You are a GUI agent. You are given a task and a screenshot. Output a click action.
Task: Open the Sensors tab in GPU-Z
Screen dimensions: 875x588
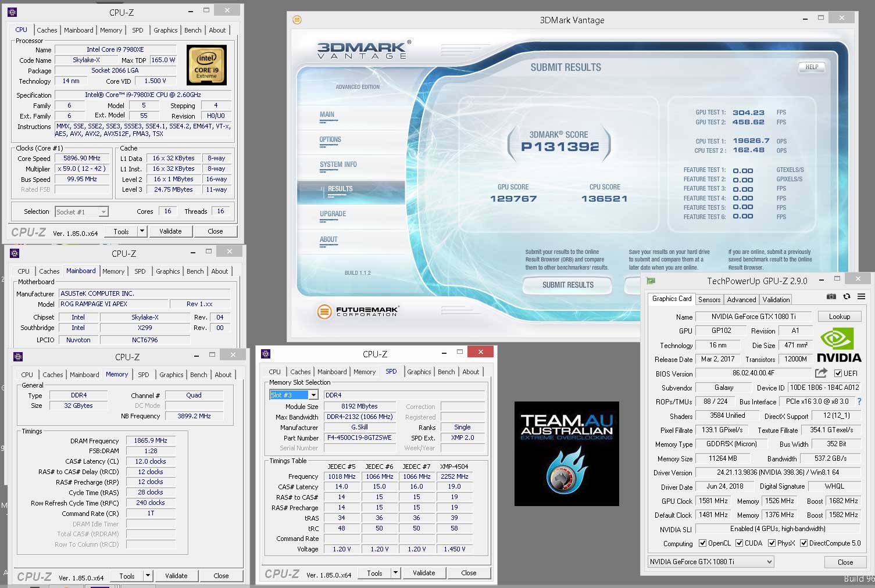pos(709,300)
